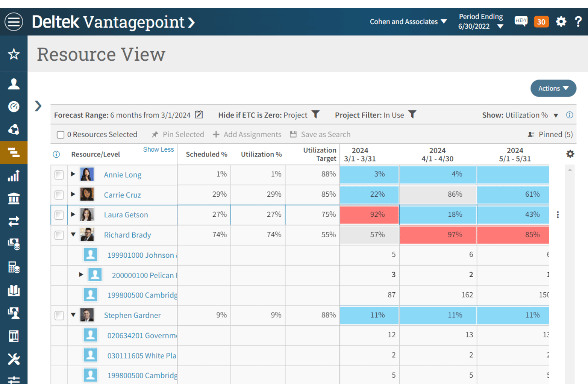
Task: Click the transfer arrows icon in sidebar
Action: click(14, 221)
